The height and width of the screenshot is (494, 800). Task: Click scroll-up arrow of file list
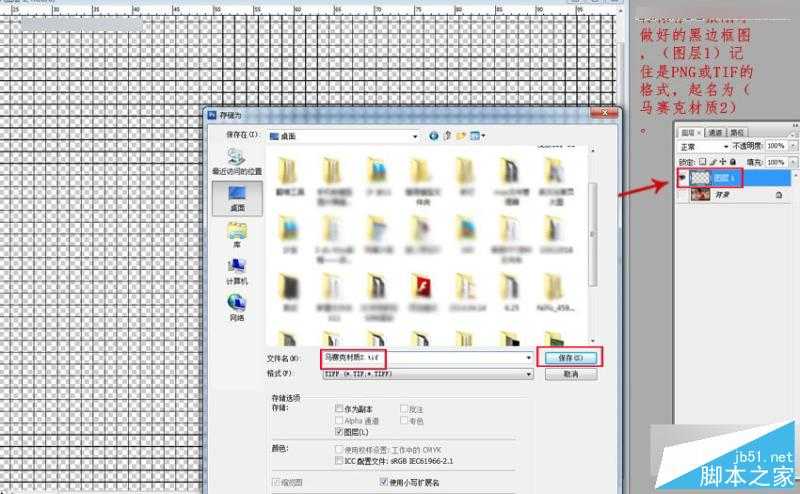(x=592, y=151)
